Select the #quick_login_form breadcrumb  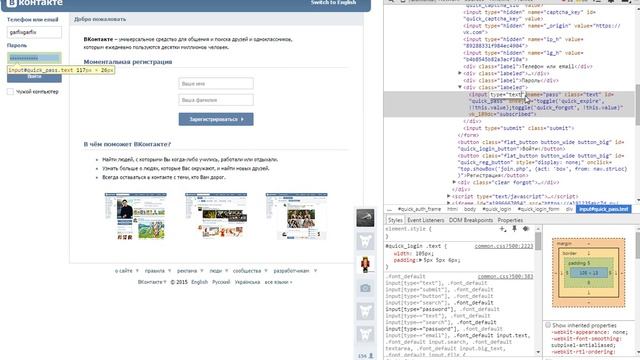(538, 209)
